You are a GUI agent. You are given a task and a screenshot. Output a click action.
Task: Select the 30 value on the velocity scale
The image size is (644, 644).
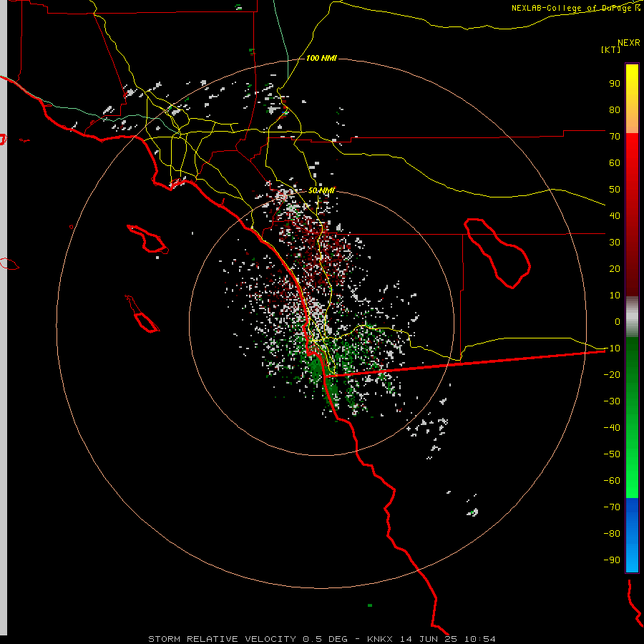tap(615, 243)
